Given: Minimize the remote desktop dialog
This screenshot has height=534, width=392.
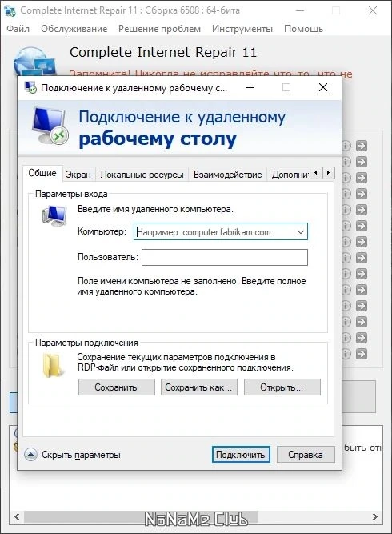Looking at the screenshot, I should [x=250, y=88].
